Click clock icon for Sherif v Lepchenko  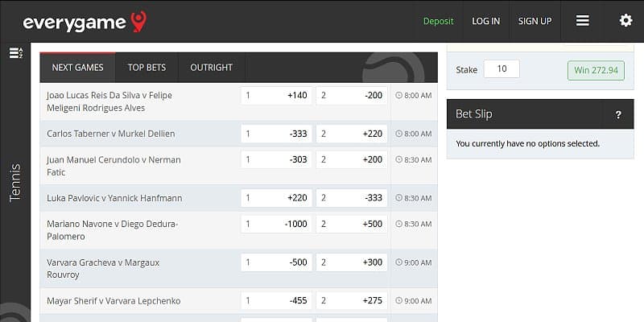pyautogui.click(x=399, y=301)
